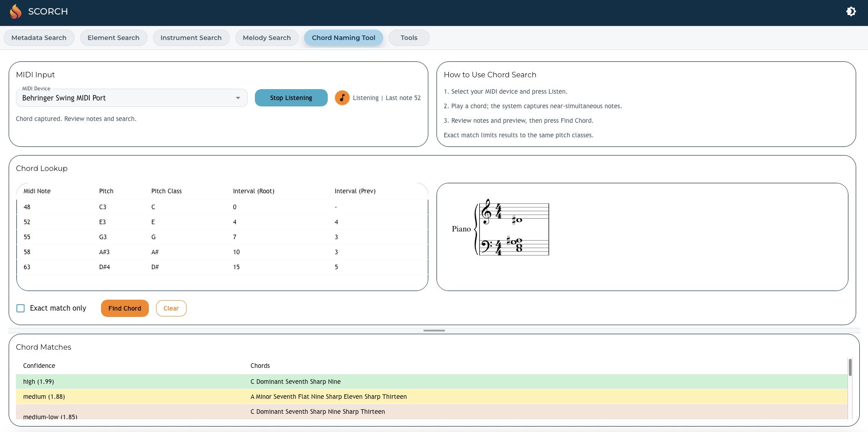Open the Element Search tab
The width and height of the screenshot is (868, 432).
coord(113,37)
